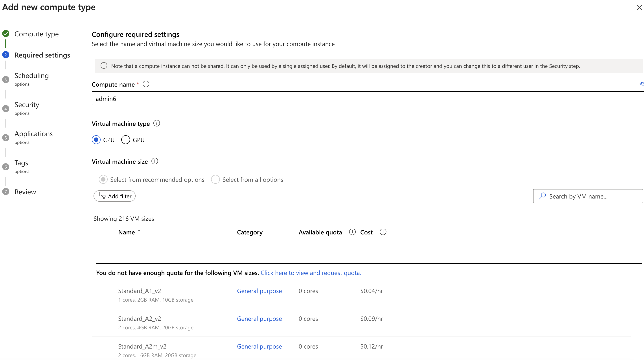This screenshot has height=360, width=644.
Task: Select the GPU virtual machine type
Action: (125, 140)
